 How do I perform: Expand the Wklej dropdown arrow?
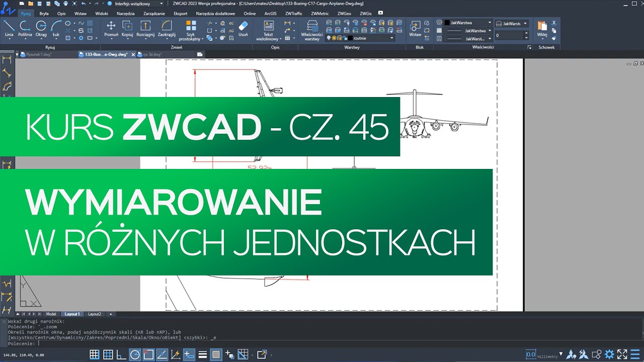point(542,40)
